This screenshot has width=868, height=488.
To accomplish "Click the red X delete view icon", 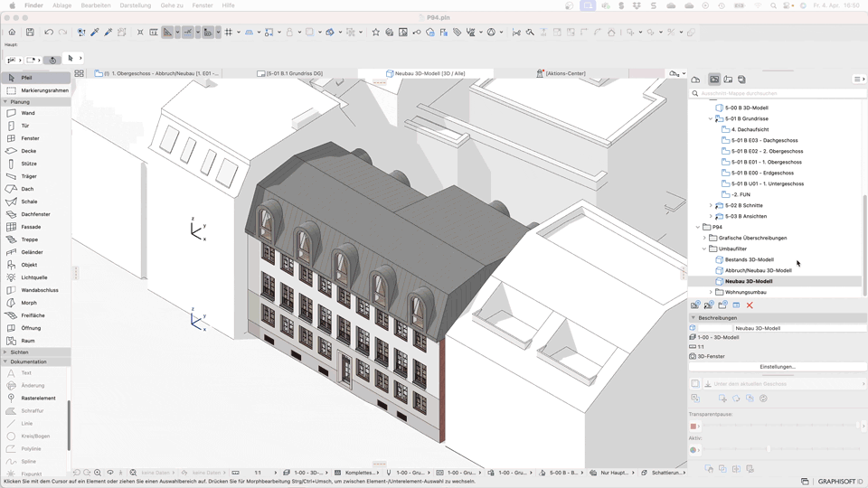I will [x=750, y=305].
